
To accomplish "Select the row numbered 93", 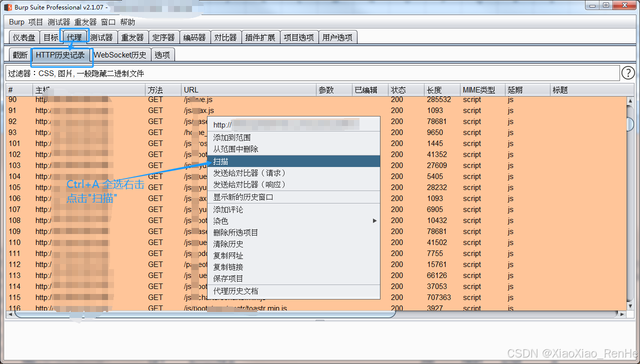I will 316,132.
